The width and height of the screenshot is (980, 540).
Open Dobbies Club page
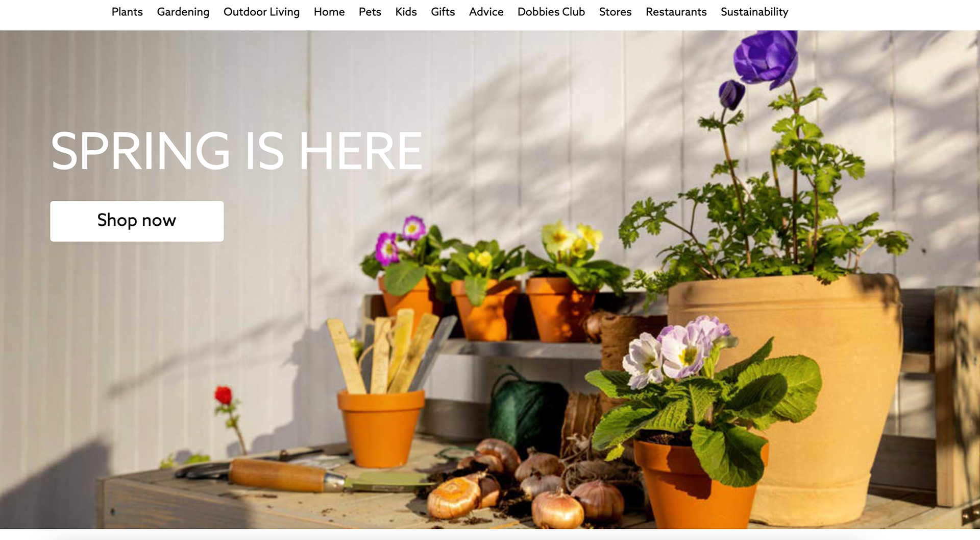pos(551,12)
